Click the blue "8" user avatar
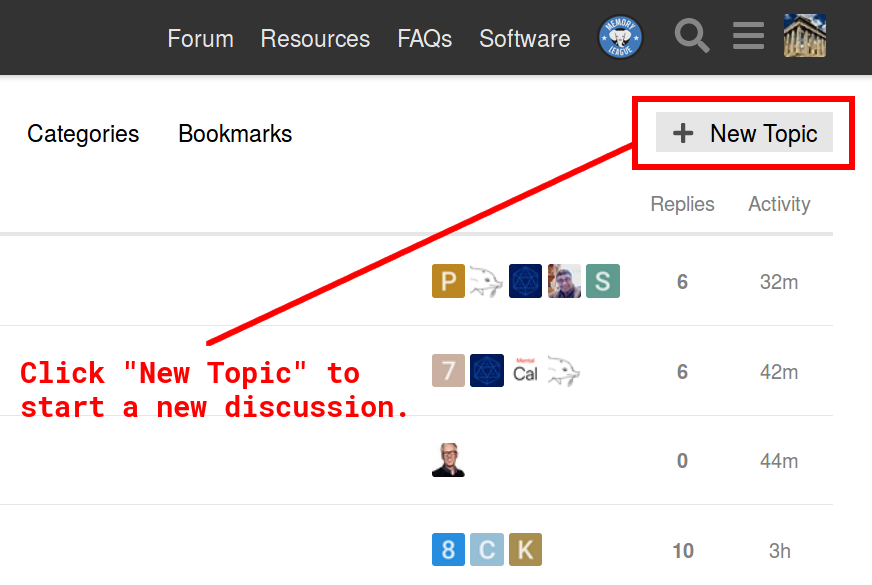 [448, 550]
